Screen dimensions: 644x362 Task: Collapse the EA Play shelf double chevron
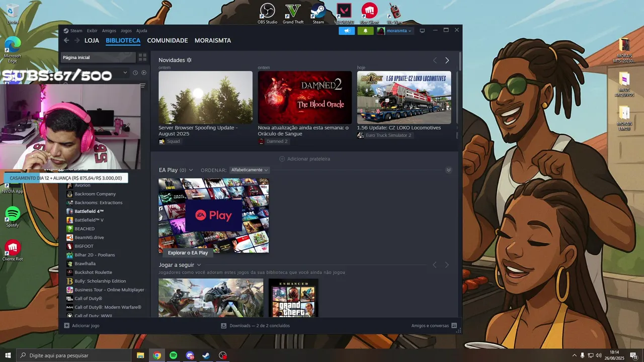point(449,170)
